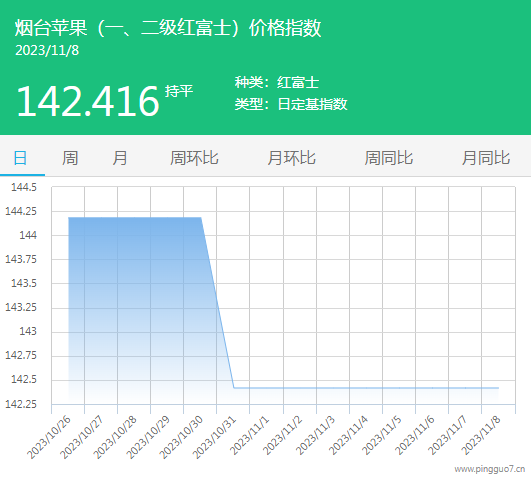531x480 pixels.
Task: Click the 2023/11/8 date under title
Action: click(x=47, y=50)
